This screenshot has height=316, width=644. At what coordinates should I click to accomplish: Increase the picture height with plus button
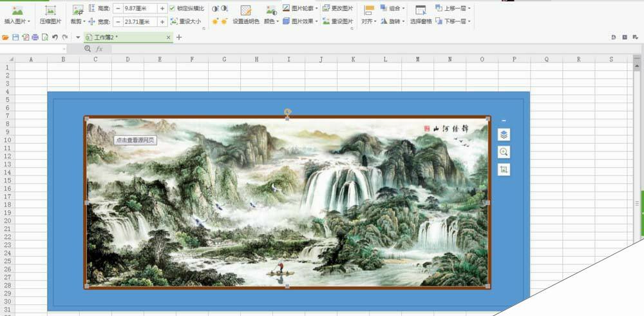(x=162, y=8)
